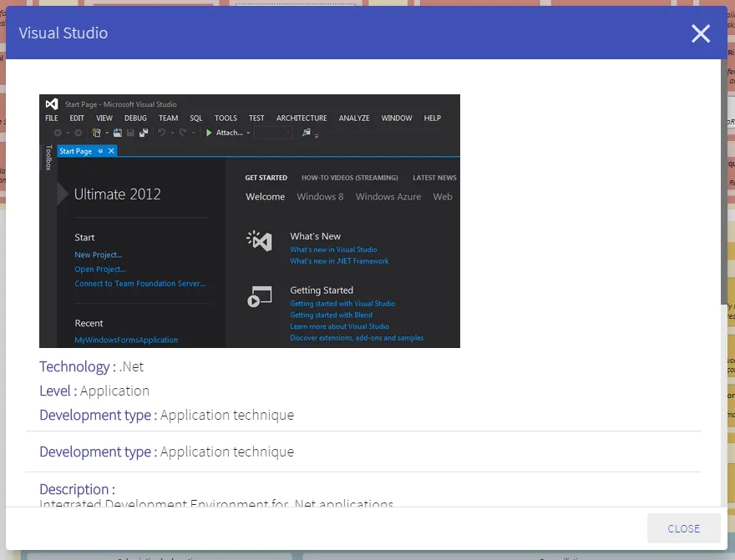Viewport: 735px width, 560px height.
Task: Click the undo arrow icon in the screenshot toolbar
Action: click(162, 133)
